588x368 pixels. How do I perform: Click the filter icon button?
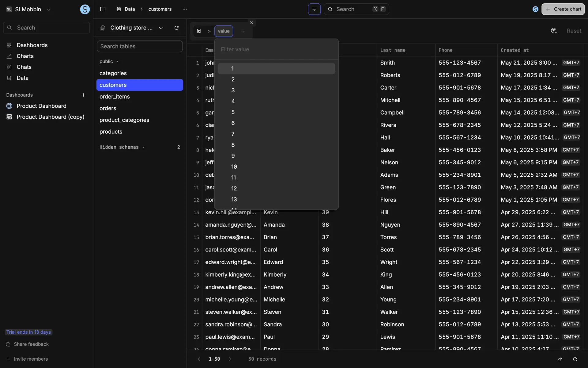click(314, 9)
